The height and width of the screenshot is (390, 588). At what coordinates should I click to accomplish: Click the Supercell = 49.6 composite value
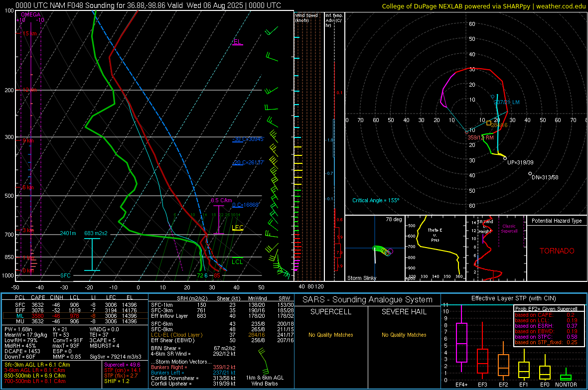pyautogui.click(x=122, y=365)
